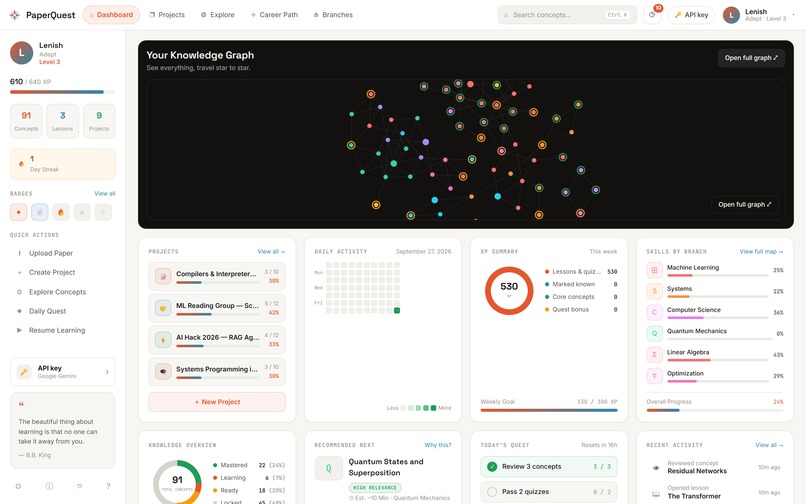Click the Machine Learning branch icon
This screenshot has width=806, height=504.
(654, 270)
